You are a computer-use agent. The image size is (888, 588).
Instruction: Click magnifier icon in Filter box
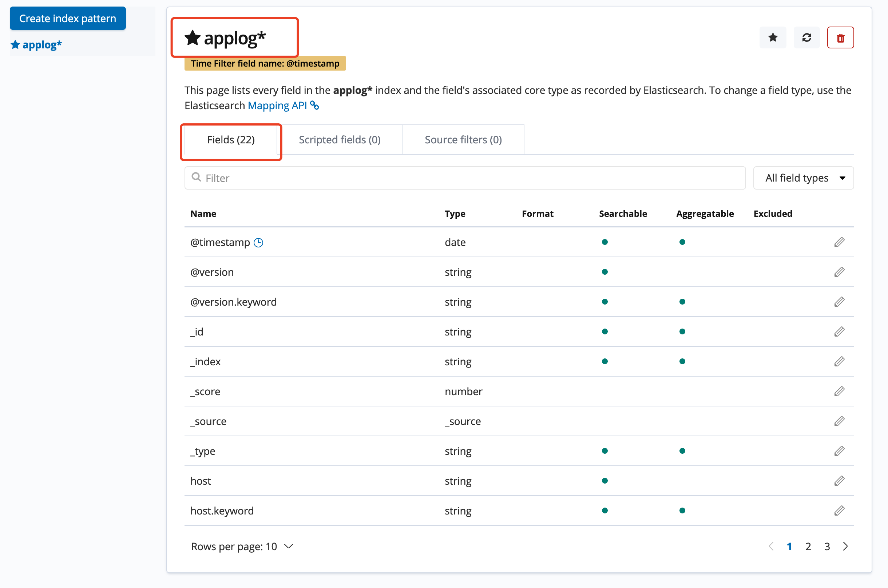(x=196, y=177)
